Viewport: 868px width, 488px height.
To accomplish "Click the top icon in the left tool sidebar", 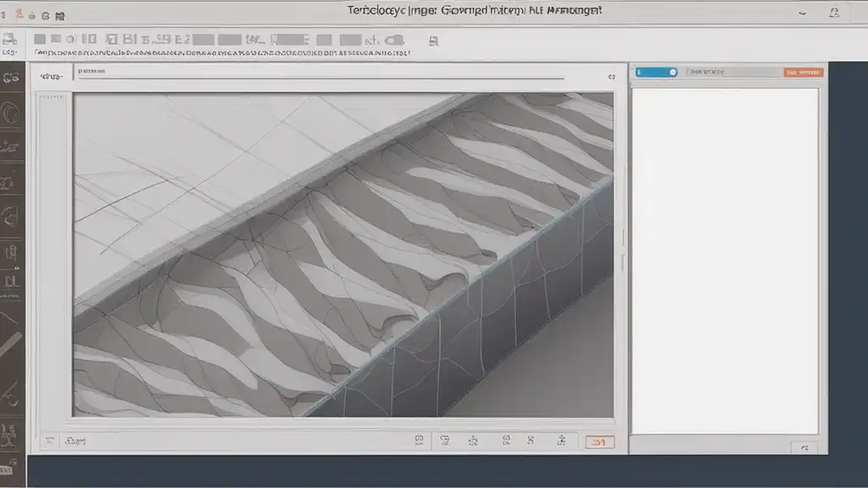I will tap(11, 78).
